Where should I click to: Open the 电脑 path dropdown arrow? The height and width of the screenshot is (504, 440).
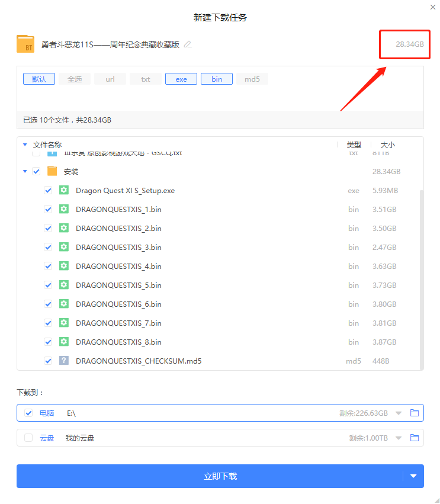pyautogui.click(x=399, y=413)
